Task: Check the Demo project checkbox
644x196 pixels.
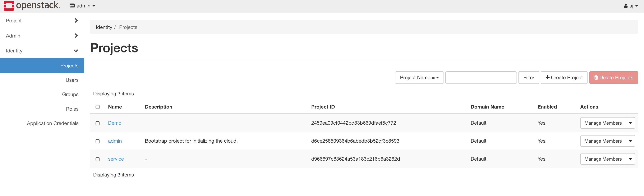Action: pyautogui.click(x=98, y=123)
